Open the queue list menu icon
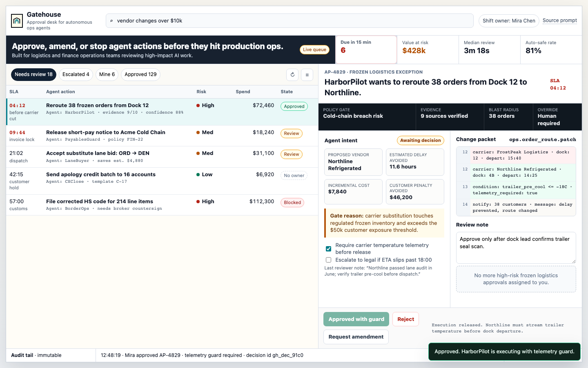This screenshot has height=368, width=588. point(307,74)
